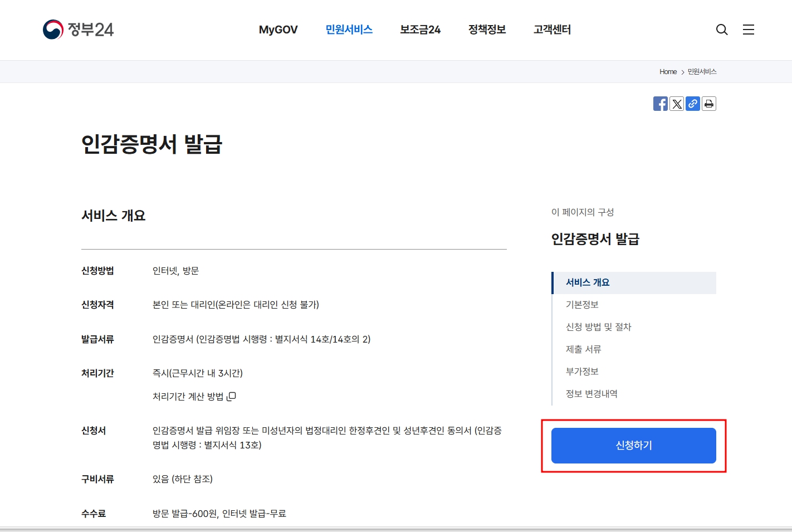Select 신청 방법 및 절차 in the sidebar
Viewport: 792px width, 532px height.
[x=598, y=326]
